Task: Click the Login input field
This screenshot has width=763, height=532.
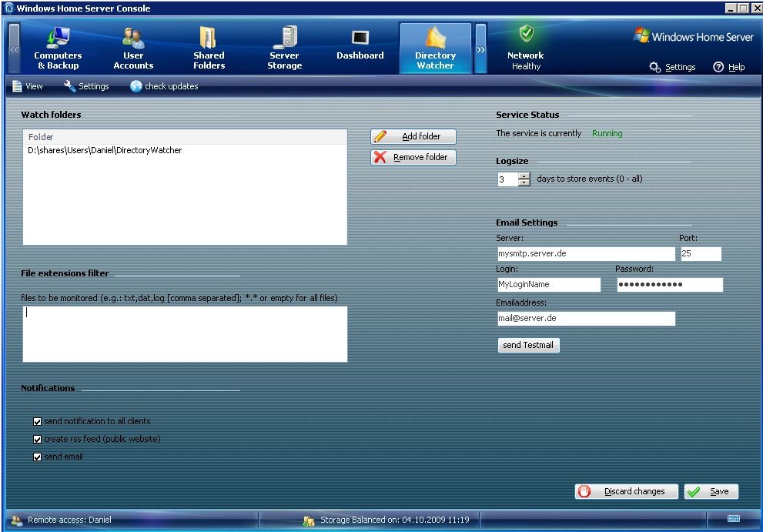Action: pyautogui.click(x=548, y=285)
